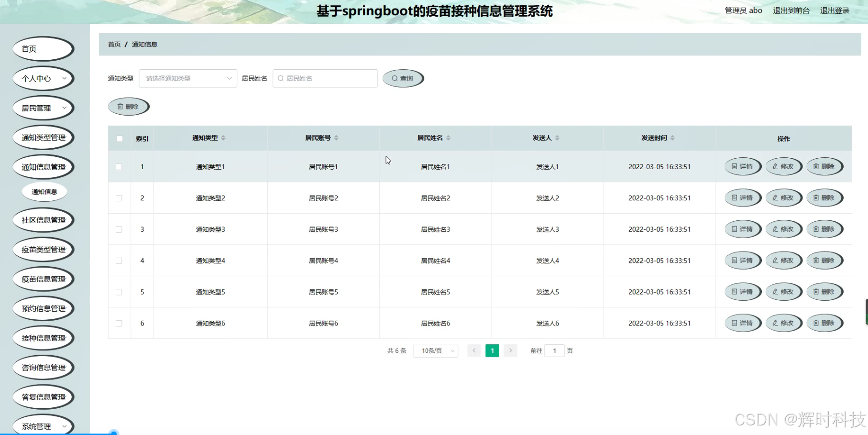Check the checkbox for row 4

[x=119, y=261]
